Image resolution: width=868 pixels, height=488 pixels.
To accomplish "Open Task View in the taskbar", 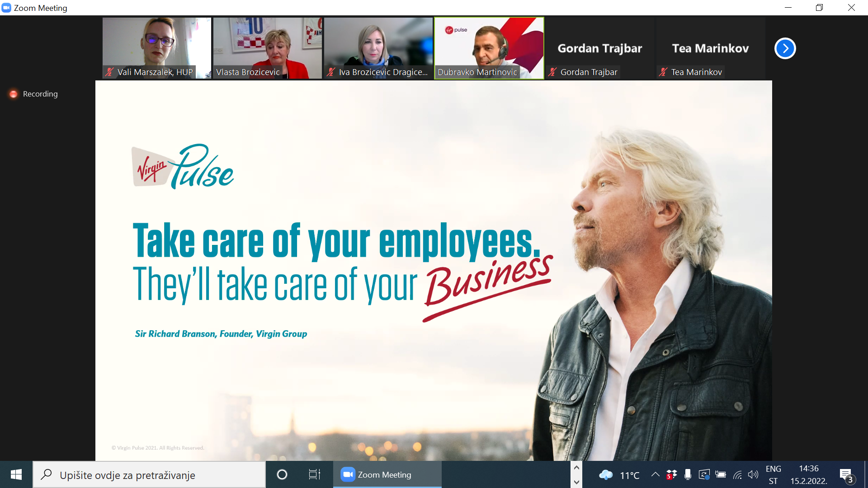I will click(x=314, y=474).
